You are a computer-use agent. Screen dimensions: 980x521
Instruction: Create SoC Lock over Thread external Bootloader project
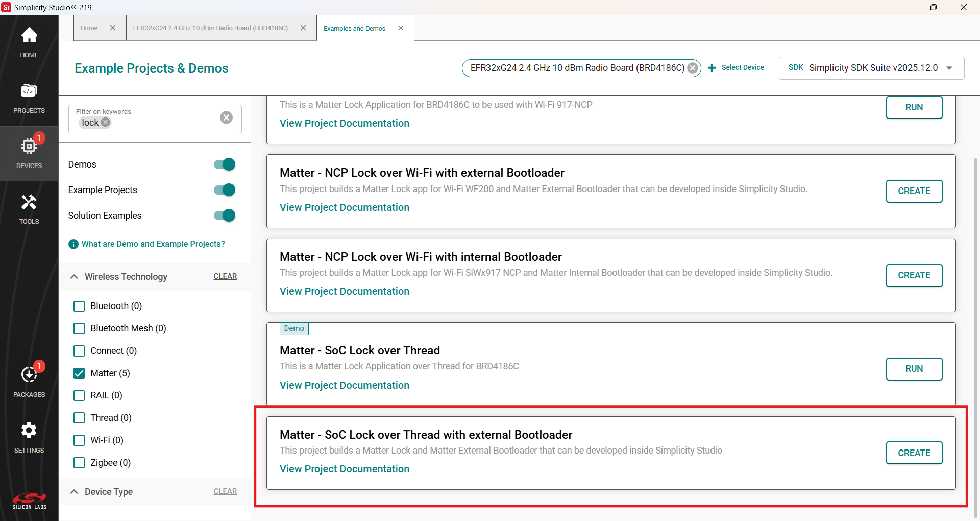(914, 453)
